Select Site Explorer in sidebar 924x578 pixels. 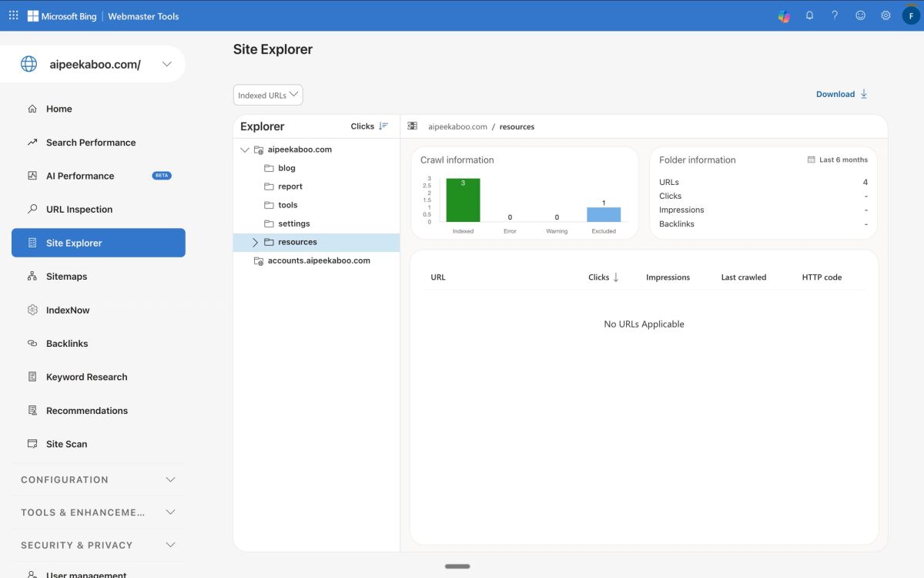click(x=99, y=243)
